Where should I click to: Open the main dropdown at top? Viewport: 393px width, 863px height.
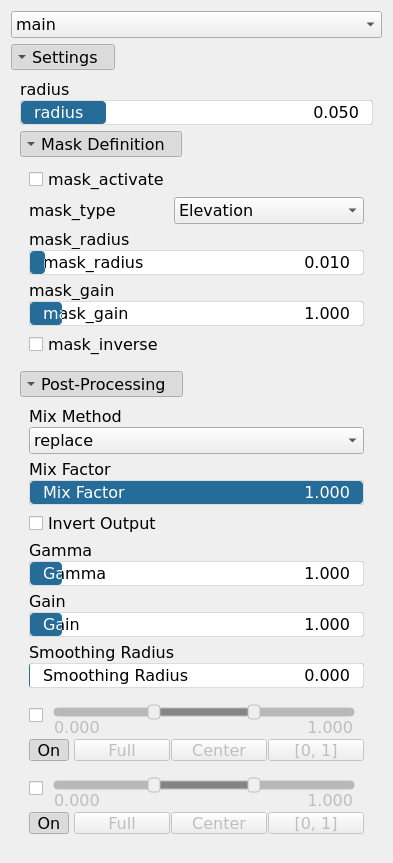pyautogui.click(x=196, y=25)
